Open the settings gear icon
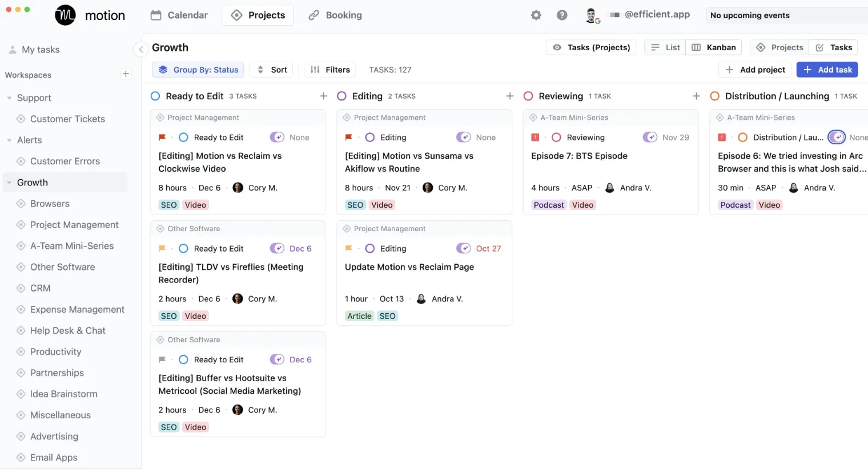Image resolution: width=868 pixels, height=469 pixels. 536,15
